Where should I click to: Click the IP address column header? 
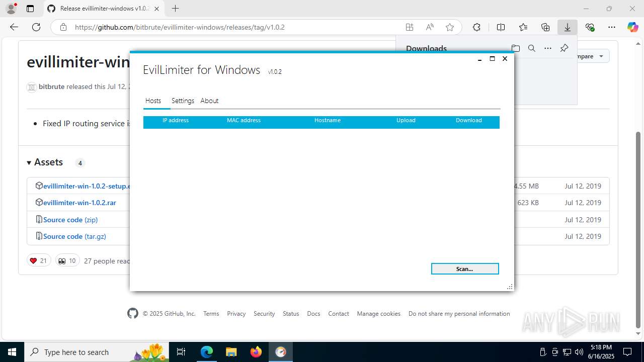coord(176,121)
